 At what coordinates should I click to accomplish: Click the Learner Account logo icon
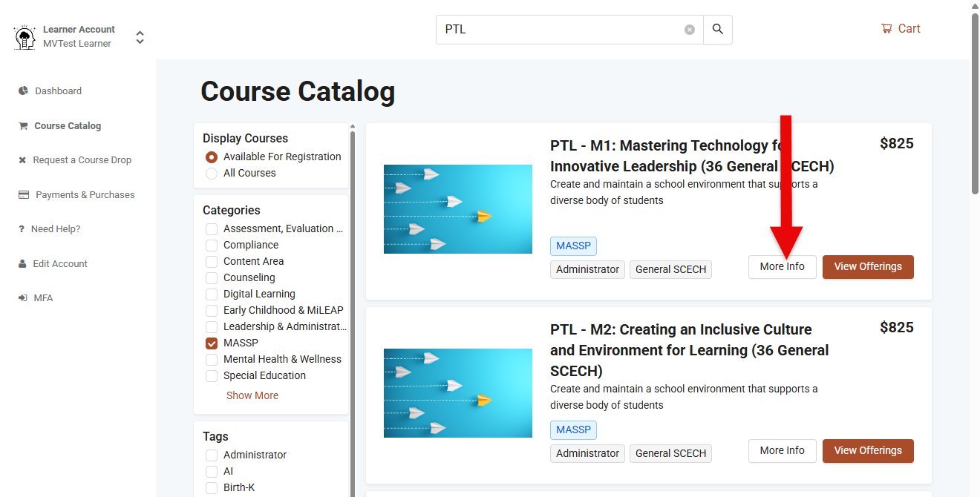coord(25,37)
